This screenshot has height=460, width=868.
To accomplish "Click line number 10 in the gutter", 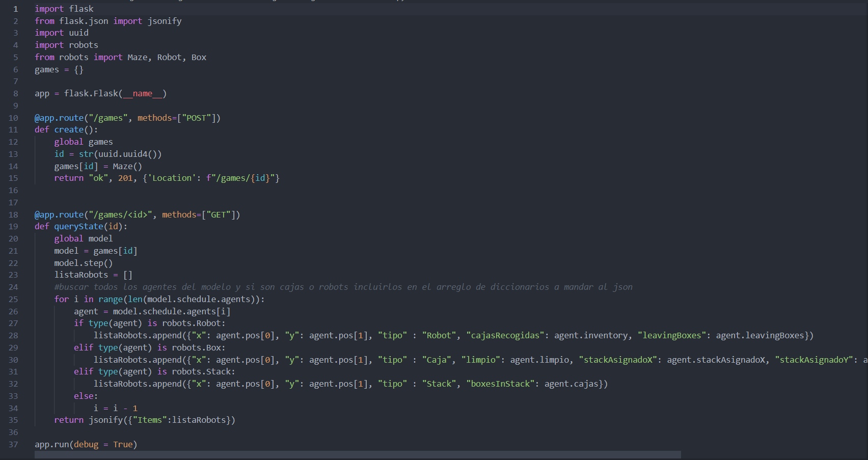I will pyautogui.click(x=13, y=118).
